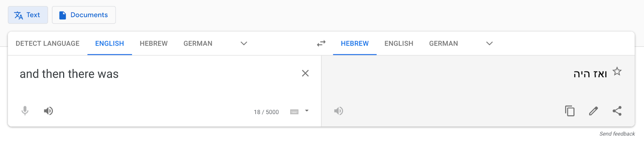644x160 pixels.
Task: Listen to the English source text
Action: 48,111
